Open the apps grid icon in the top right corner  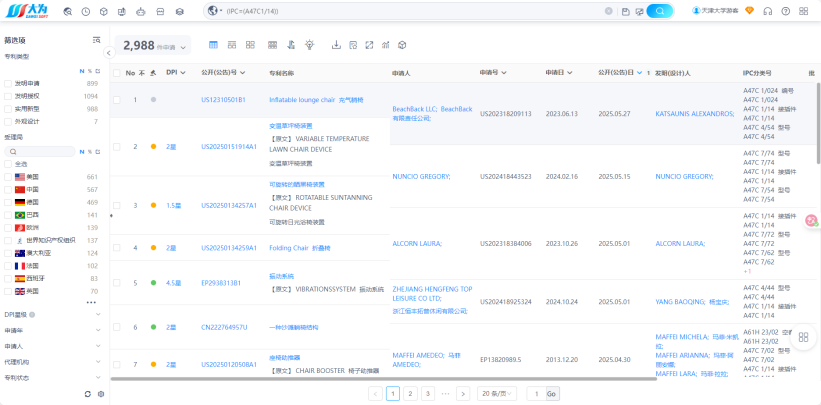[804, 11]
